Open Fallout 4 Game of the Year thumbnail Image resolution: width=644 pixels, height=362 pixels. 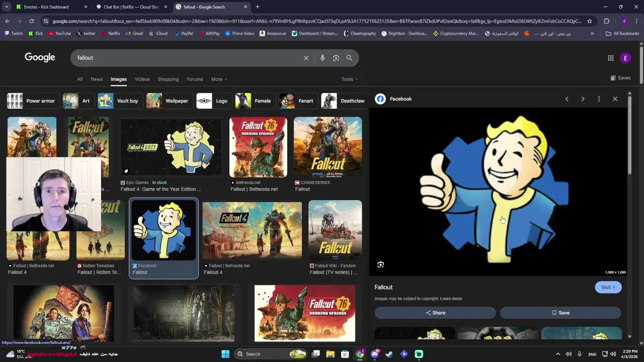point(171,147)
